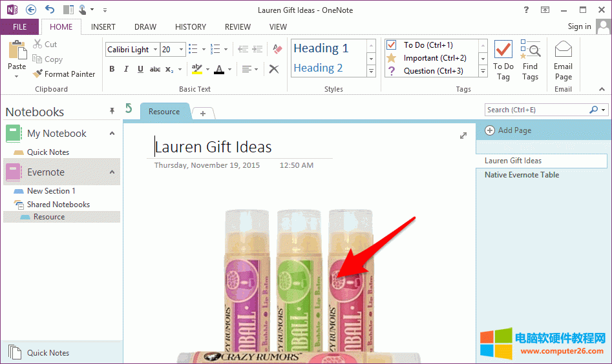The height and width of the screenshot is (364, 612).
Task: Expand the page to full view
Action: click(x=463, y=136)
